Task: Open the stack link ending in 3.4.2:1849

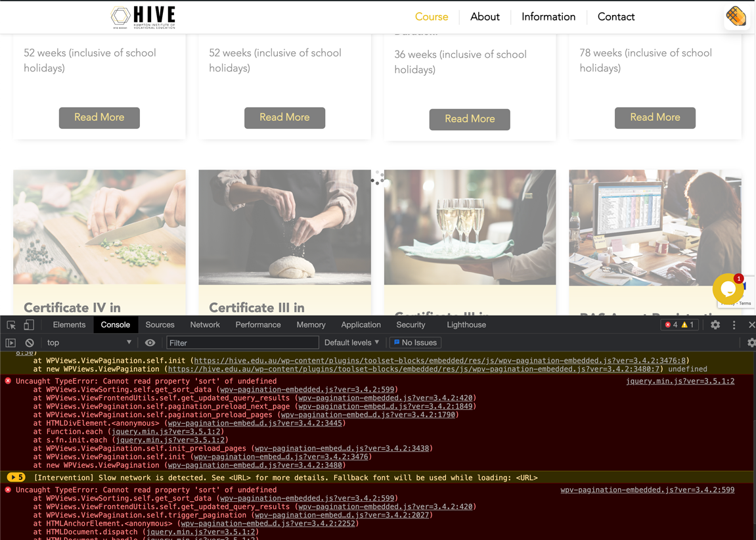Action: [x=386, y=407]
